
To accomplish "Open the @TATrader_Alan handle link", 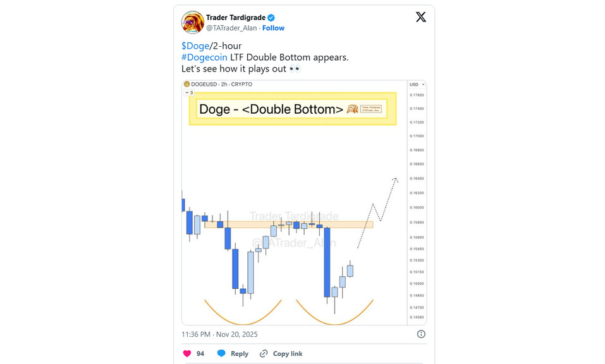I will click(x=231, y=28).
